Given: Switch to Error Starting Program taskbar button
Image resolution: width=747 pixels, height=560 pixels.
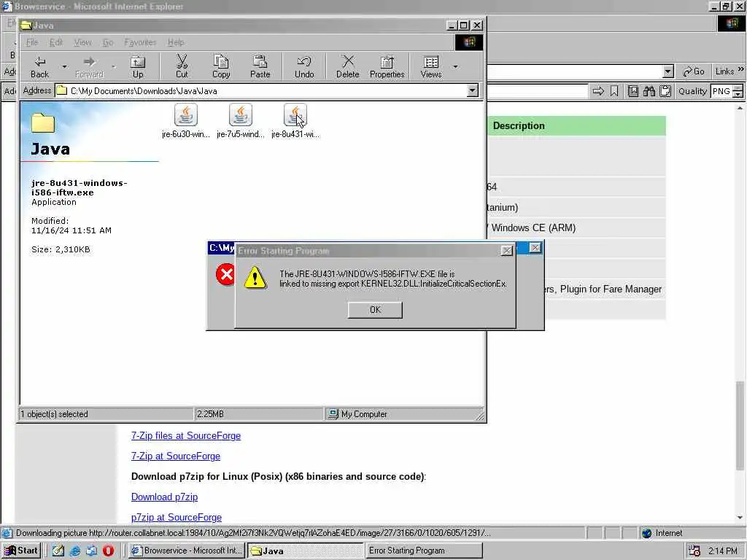Looking at the screenshot, I should pyautogui.click(x=424, y=551).
